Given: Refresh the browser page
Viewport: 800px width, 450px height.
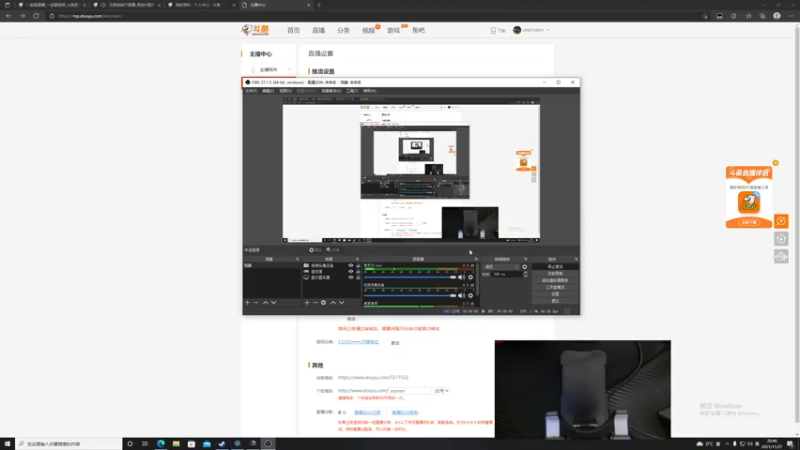Looking at the screenshot, I should click(36, 16).
